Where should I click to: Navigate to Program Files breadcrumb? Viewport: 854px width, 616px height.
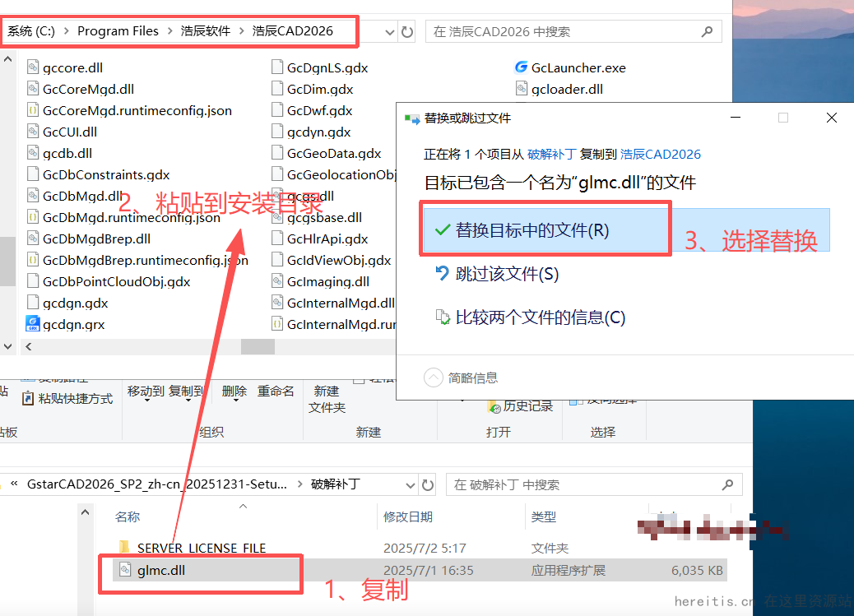click(x=118, y=31)
